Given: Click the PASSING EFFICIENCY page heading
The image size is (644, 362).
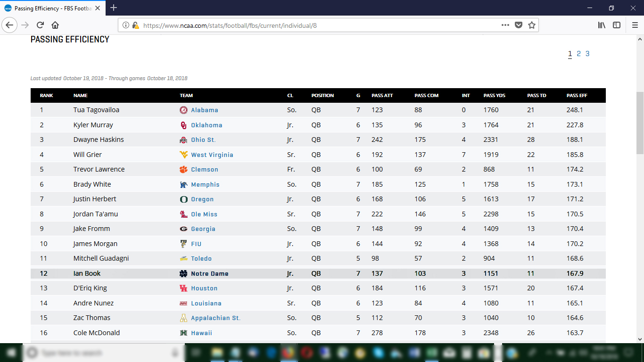Looking at the screenshot, I should (x=70, y=40).
